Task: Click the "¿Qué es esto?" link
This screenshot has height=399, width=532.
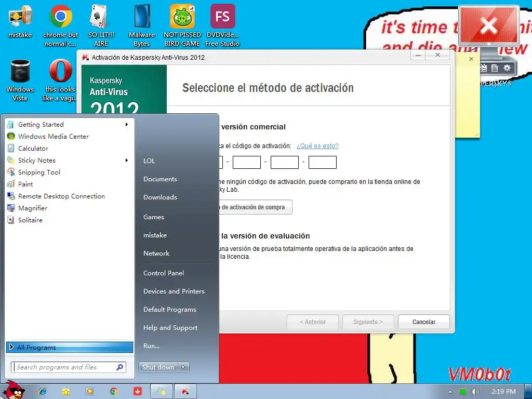Action: click(317, 146)
